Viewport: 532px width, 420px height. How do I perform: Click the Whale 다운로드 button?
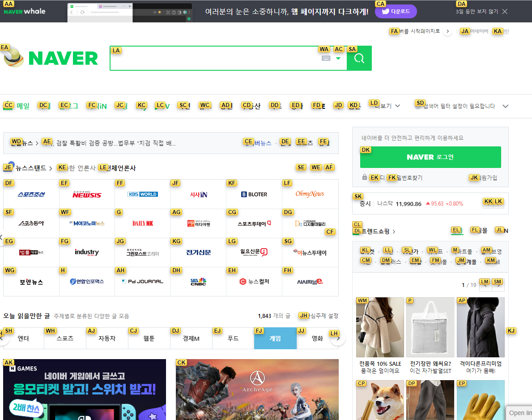(x=396, y=12)
